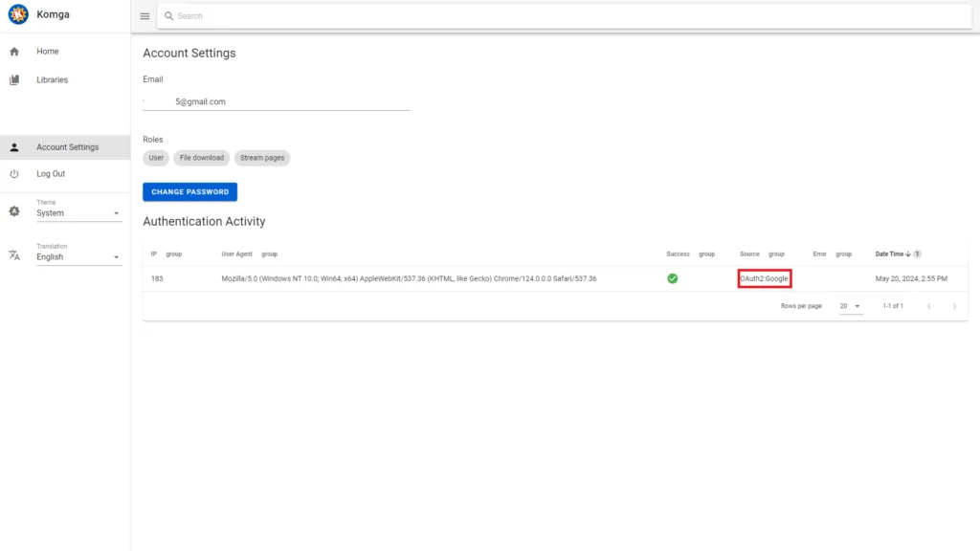Click the green success checkmark icon
This screenshot has height=551, width=980.
(x=673, y=278)
